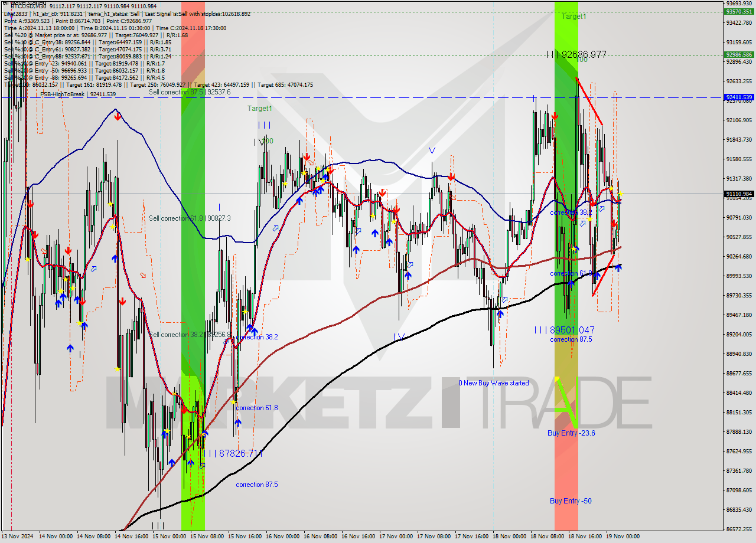Click the 'correction 61.8' label near 15 Nov 16:00

coord(257,408)
